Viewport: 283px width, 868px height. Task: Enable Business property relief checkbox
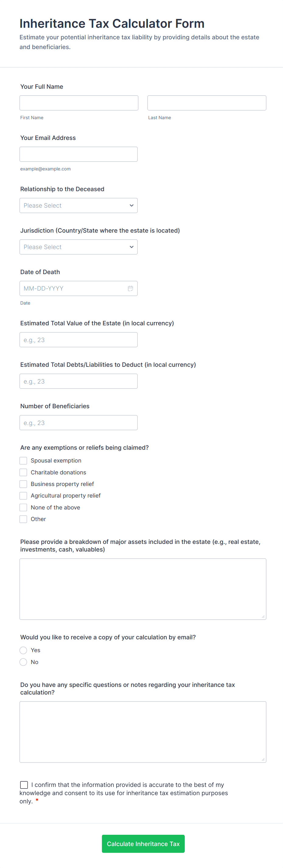pyautogui.click(x=23, y=484)
